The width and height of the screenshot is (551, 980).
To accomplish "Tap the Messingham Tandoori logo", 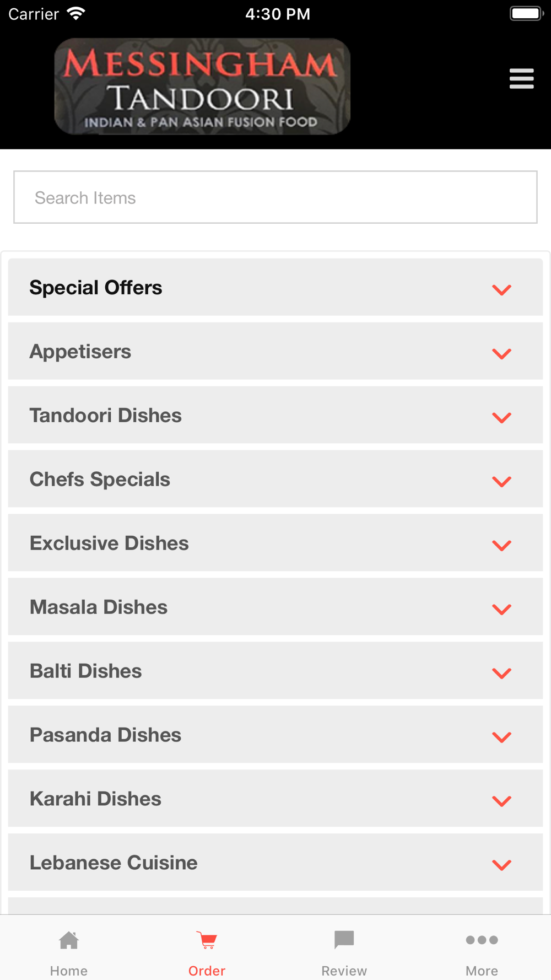I will (x=202, y=87).
